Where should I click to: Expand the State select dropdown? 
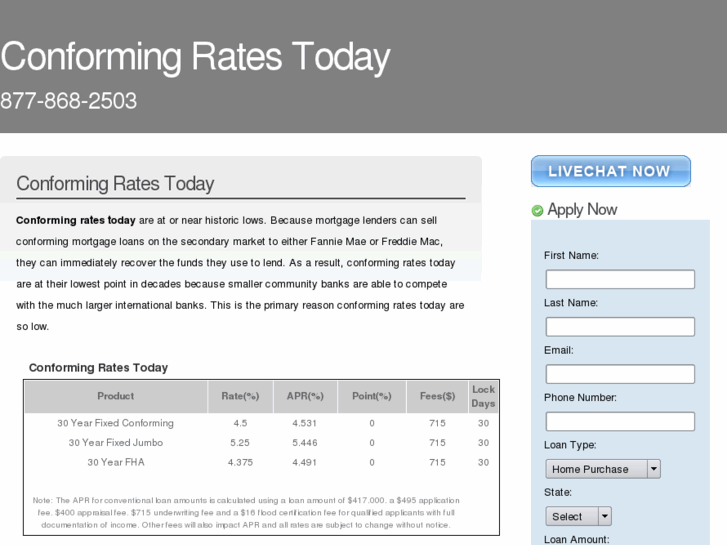[578, 516]
